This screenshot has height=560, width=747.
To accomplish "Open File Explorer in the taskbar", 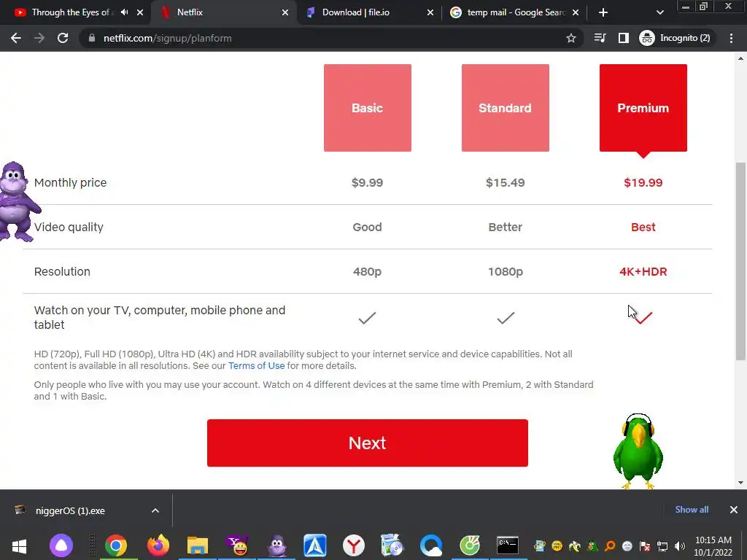I will point(197,545).
